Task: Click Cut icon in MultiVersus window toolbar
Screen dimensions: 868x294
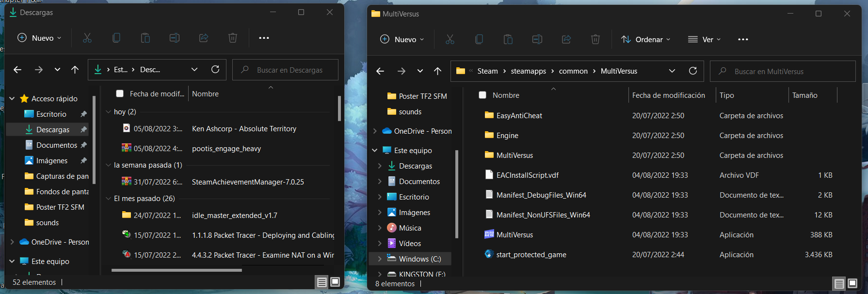Action: click(x=450, y=39)
